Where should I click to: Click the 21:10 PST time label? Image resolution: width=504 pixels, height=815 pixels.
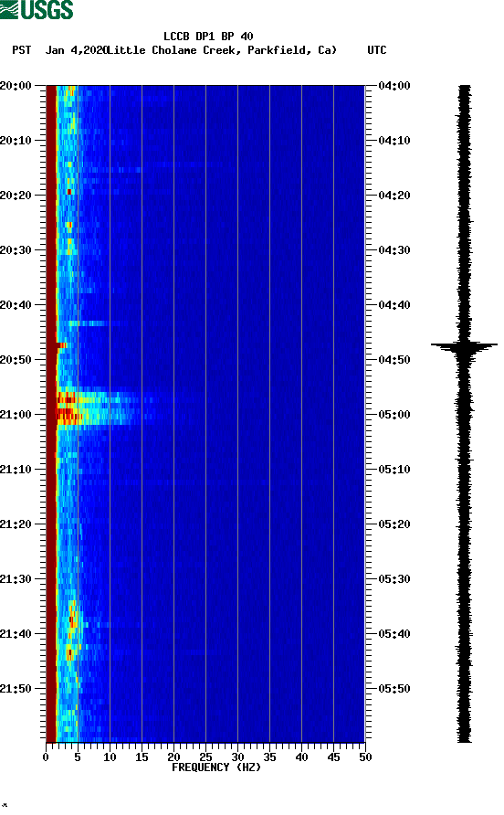pos(16,470)
